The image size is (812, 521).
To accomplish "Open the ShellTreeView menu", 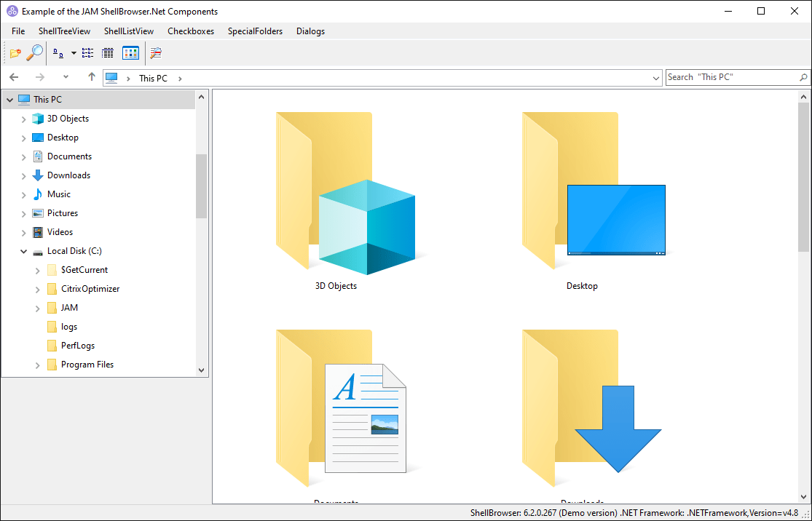I will (x=64, y=31).
